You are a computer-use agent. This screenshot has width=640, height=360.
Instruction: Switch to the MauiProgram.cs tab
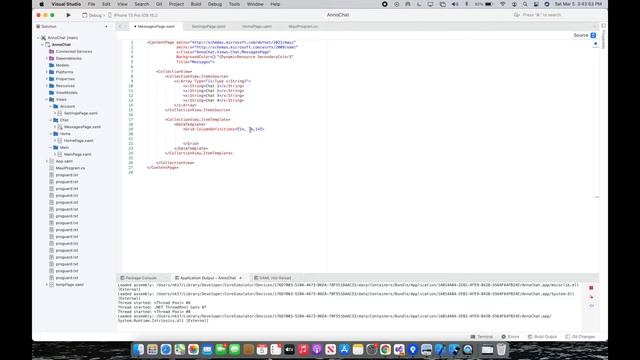click(x=303, y=27)
